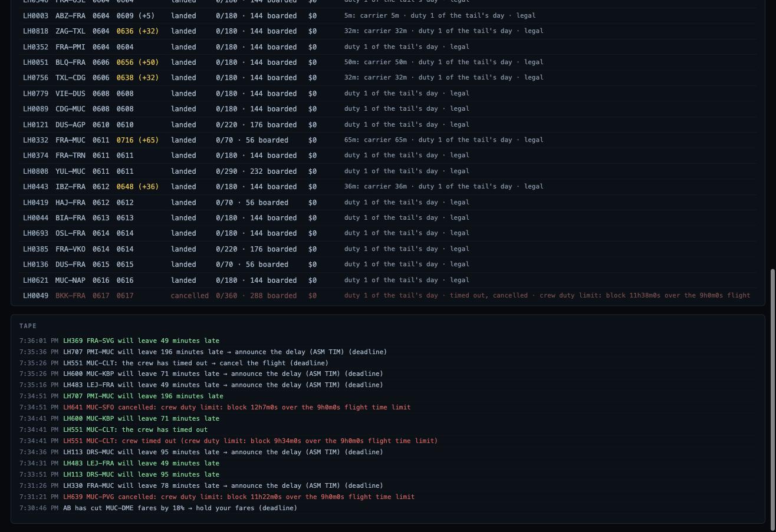The height and width of the screenshot is (532, 776).
Task: Click flight LH0779 VIE–DUS
Action: 388,93
